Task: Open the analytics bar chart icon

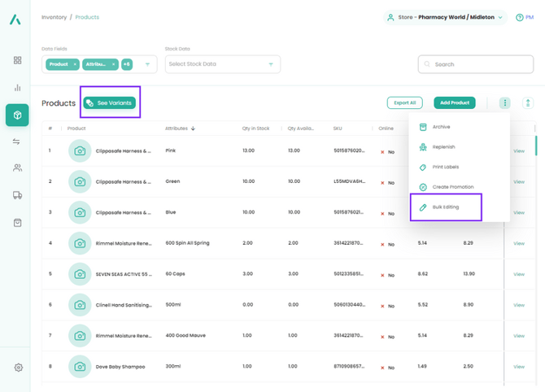Action: 17,88
